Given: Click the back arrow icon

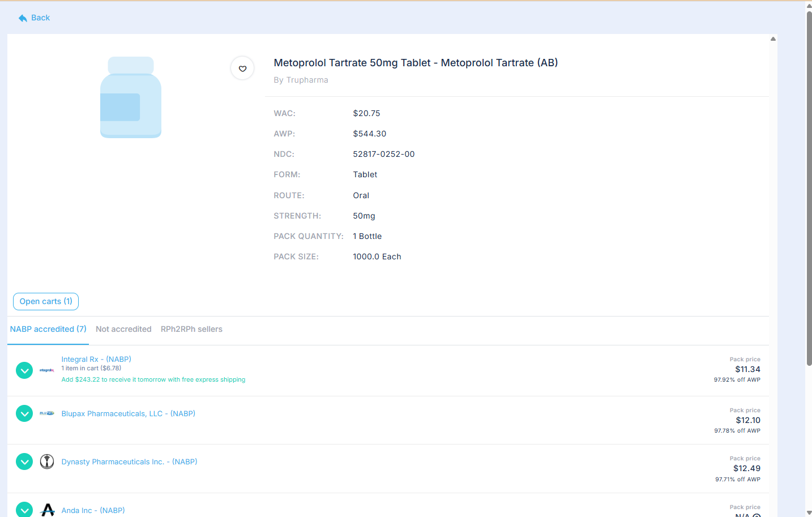Looking at the screenshot, I should tap(23, 18).
